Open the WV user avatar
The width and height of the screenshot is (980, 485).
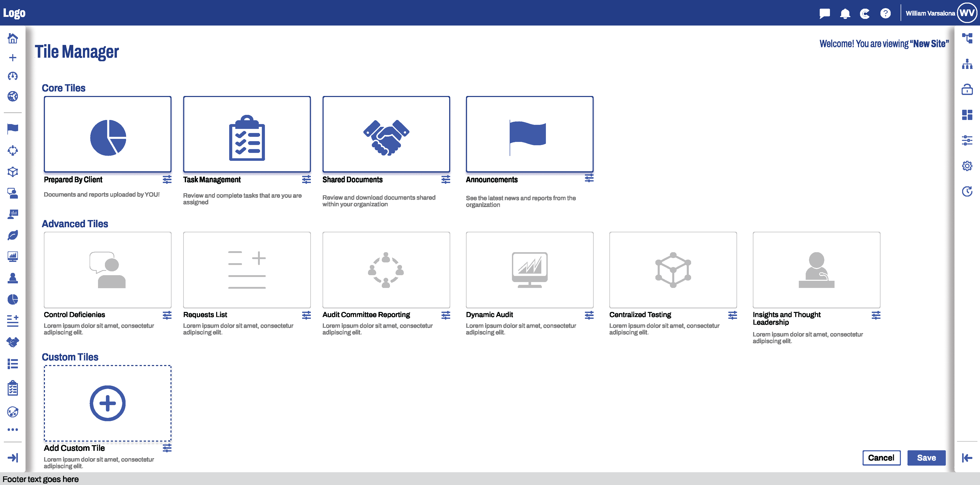[967, 13]
